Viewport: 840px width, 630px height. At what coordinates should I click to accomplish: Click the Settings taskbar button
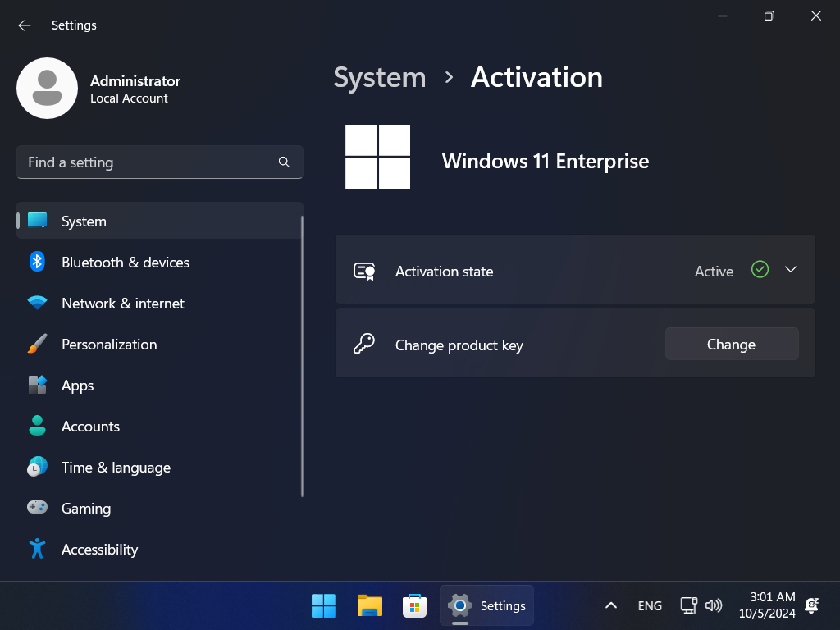[486, 605]
